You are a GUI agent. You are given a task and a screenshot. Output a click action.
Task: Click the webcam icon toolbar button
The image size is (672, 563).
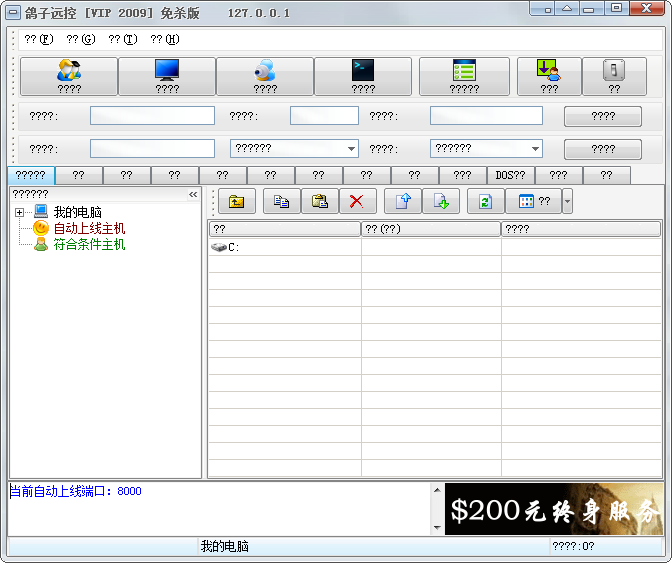(x=265, y=76)
